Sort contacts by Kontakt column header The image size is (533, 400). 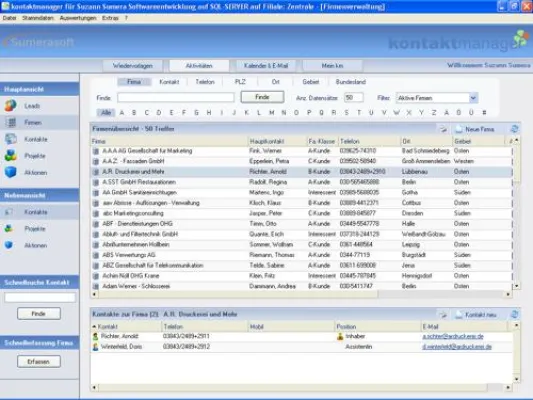pyautogui.click(x=126, y=327)
